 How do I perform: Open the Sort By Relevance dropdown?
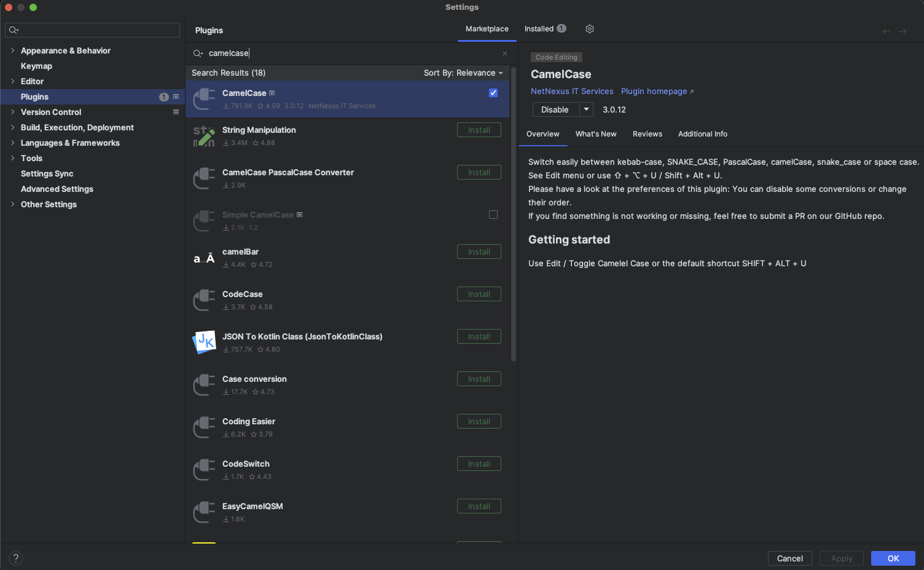463,73
